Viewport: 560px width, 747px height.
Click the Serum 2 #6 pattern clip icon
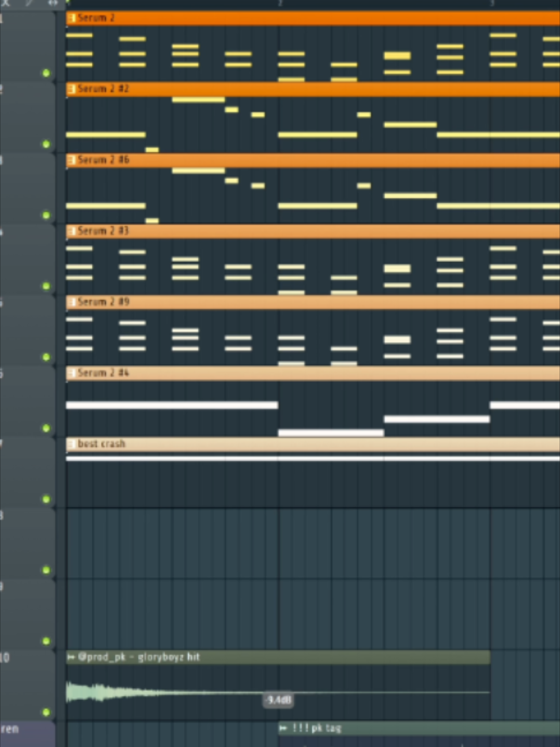pyautogui.click(x=71, y=160)
